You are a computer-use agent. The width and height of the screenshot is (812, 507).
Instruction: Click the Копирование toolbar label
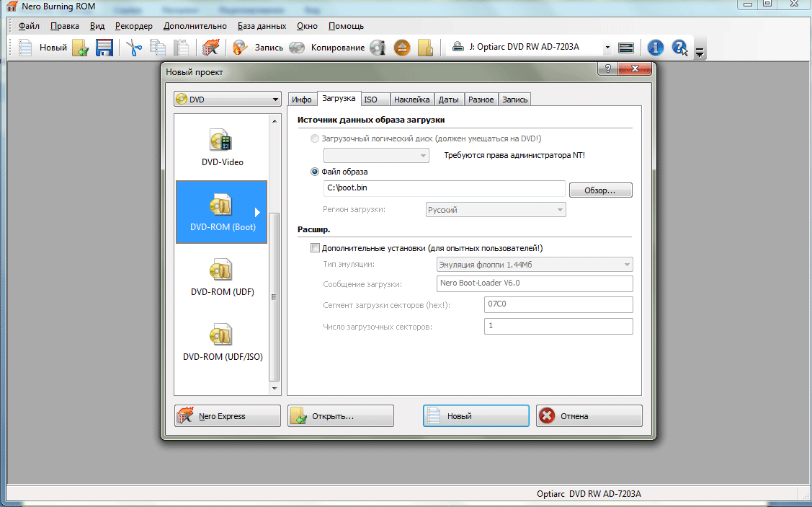[338, 48]
